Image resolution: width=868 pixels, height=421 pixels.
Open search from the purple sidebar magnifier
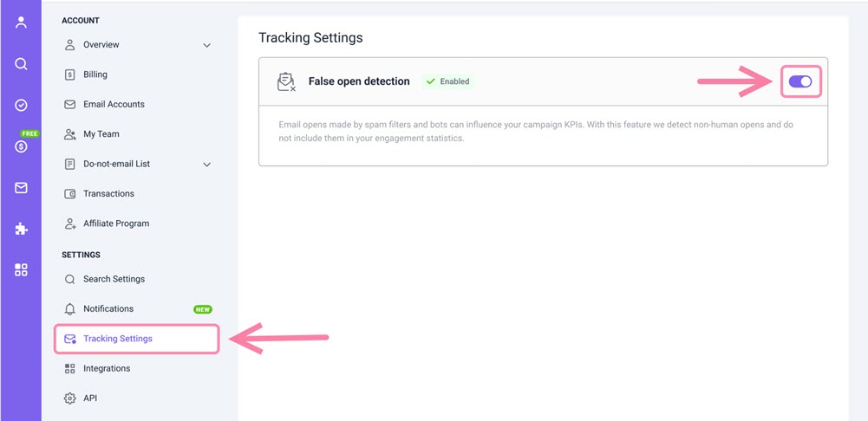[x=21, y=64]
